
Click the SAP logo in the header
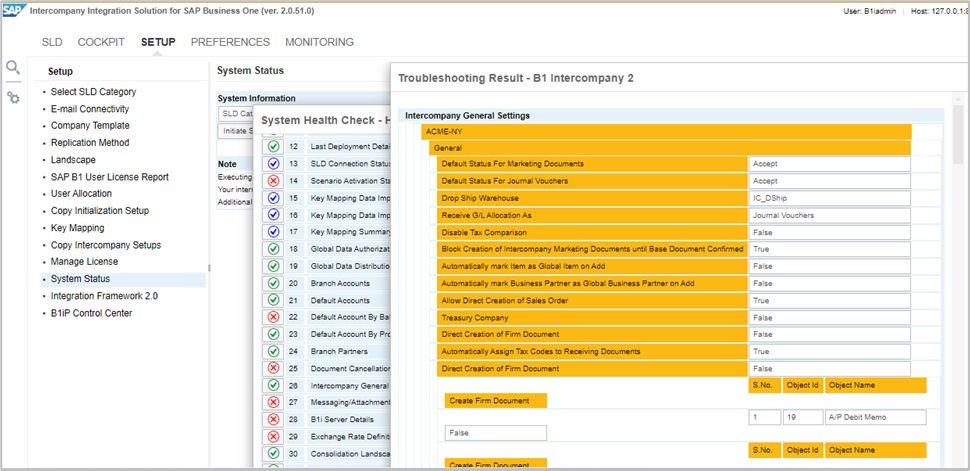(13, 10)
